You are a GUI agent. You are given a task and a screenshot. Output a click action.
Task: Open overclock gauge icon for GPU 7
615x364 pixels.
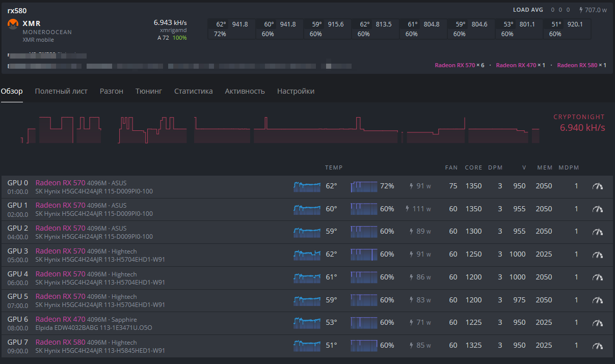pyautogui.click(x=597, y=346)
